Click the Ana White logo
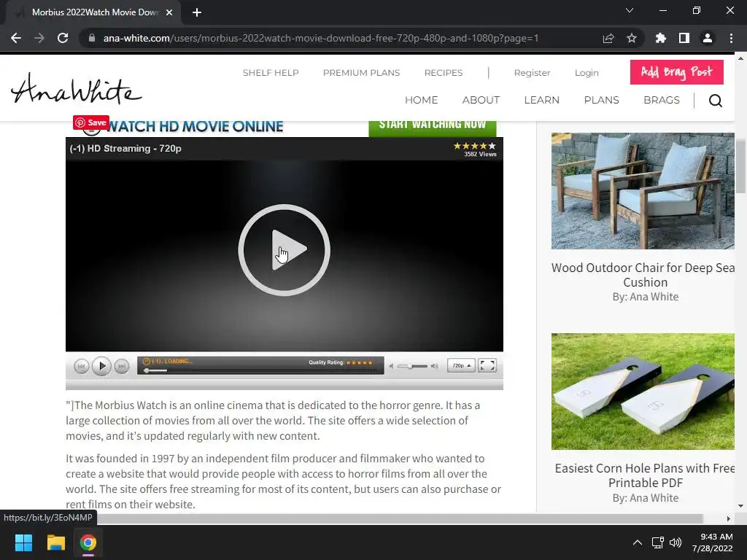The width and height of the screenshot is (747, 560). coord(76,88)
